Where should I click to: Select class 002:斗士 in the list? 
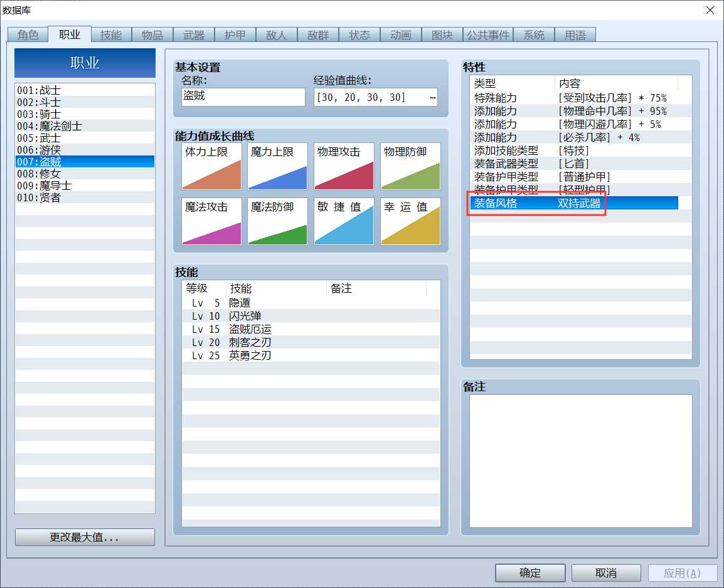[85, 102]
